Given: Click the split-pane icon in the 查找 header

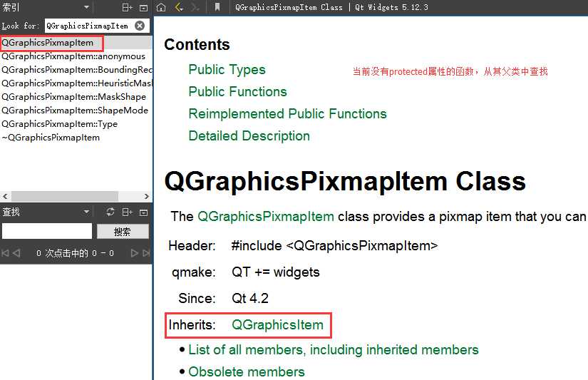Looking at the screenshot, I should coord(128,212).
